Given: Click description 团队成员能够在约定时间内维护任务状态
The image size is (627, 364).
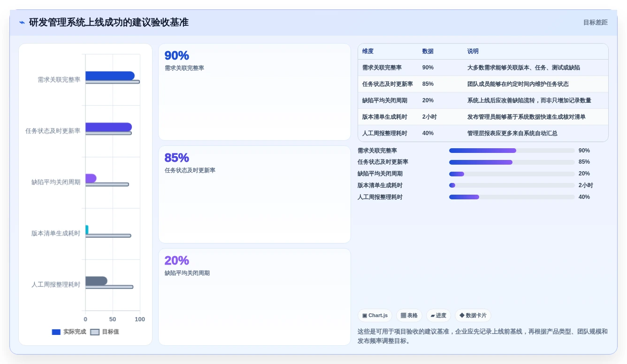Looking at the screenshot, I should pos(518,84).
